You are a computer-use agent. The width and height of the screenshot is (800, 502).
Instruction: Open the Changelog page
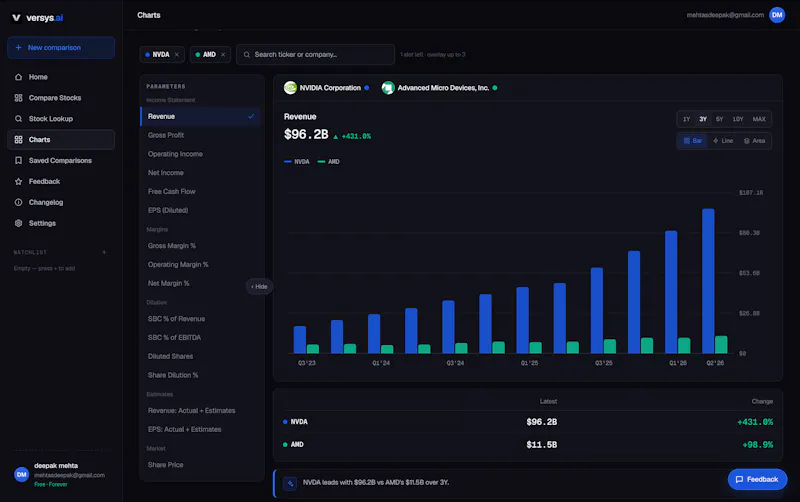click(61, 203)
